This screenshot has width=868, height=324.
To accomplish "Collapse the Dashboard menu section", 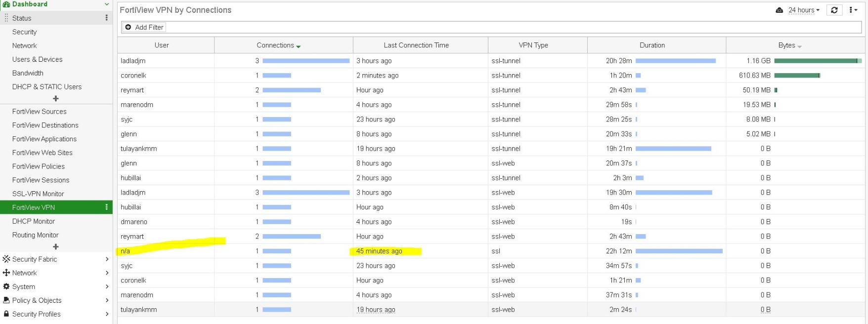I will point(106,4).
